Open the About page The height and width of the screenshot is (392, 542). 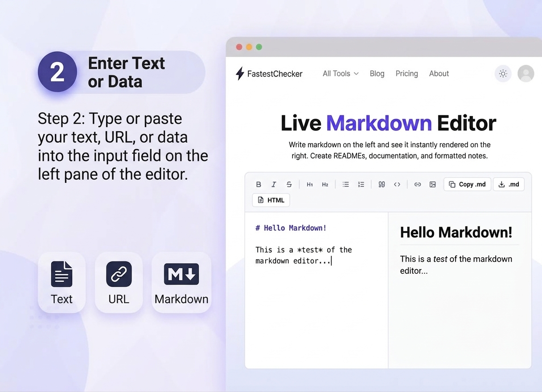point(439,74)
